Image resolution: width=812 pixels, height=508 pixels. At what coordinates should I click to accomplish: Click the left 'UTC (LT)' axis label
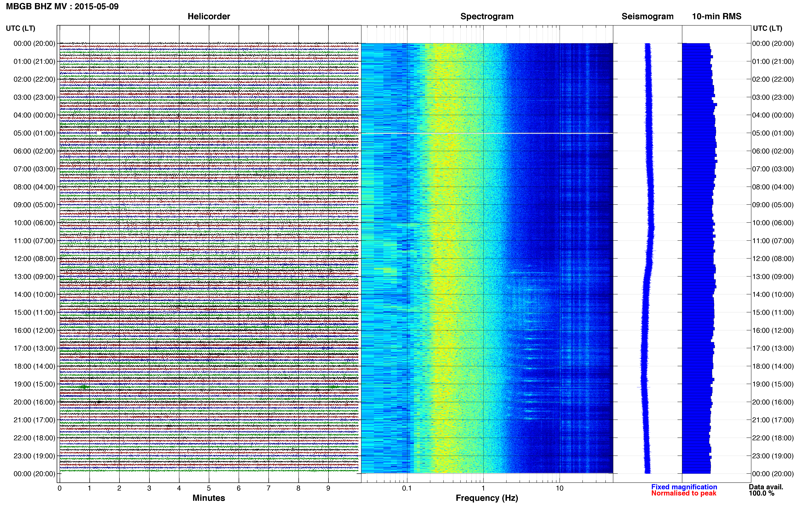[x=21, y=28]
